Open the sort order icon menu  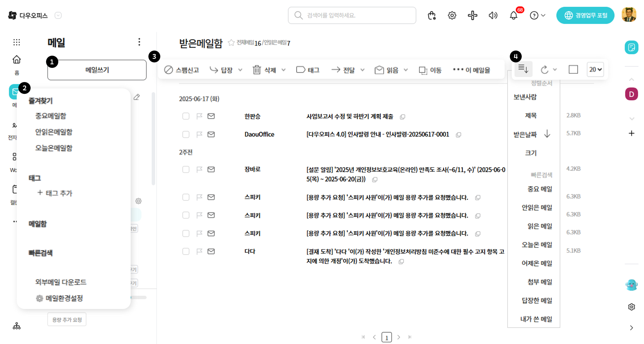click(523, 69)
